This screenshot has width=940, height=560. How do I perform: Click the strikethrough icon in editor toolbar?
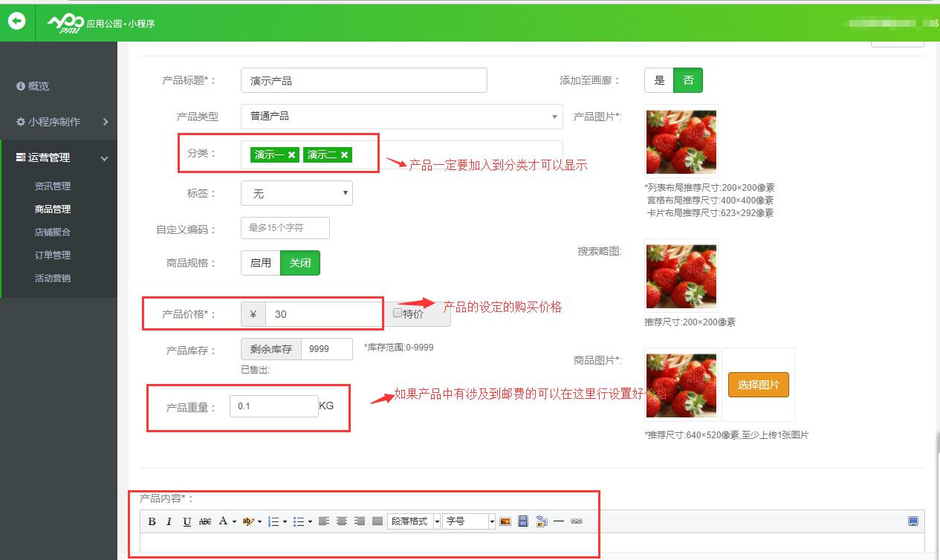click(x=205, y=521)
